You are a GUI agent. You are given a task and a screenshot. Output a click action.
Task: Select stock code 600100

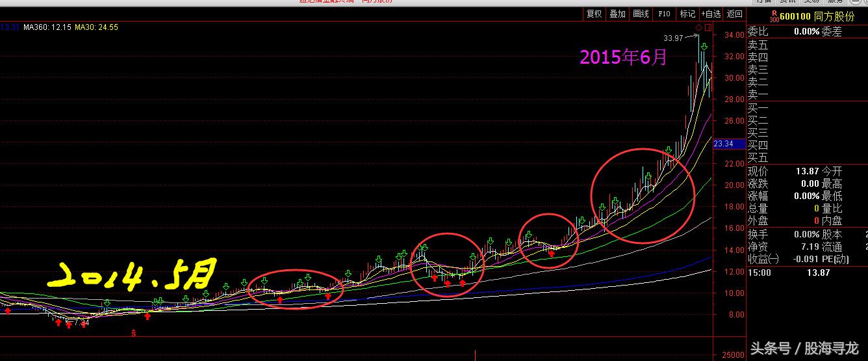coord(795,17)
